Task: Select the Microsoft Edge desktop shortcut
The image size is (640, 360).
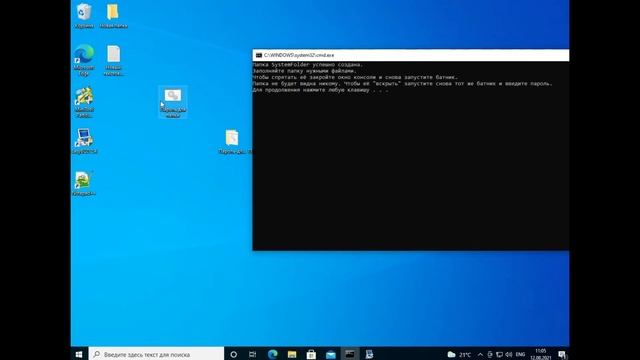Action: tap(84, 60)
